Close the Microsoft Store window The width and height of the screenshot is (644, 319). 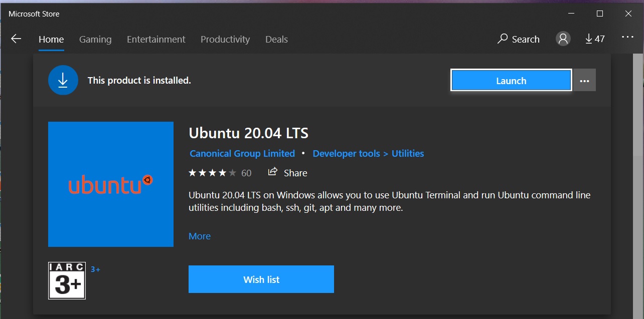pos(628,14)
